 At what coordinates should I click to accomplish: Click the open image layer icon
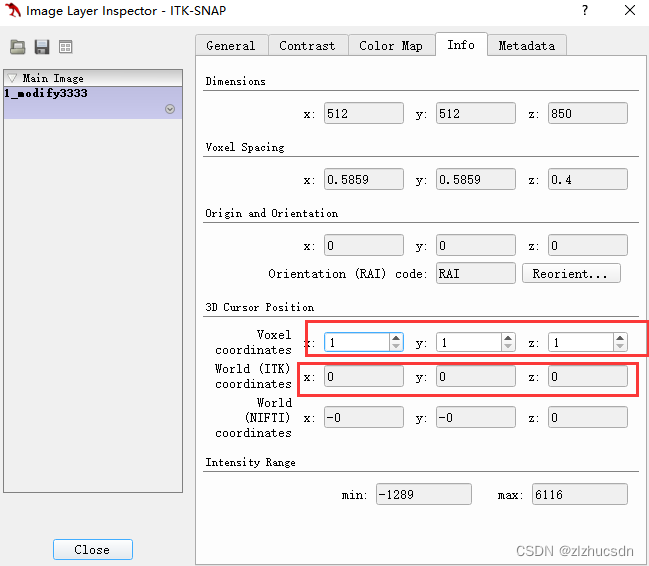[17, 47]
